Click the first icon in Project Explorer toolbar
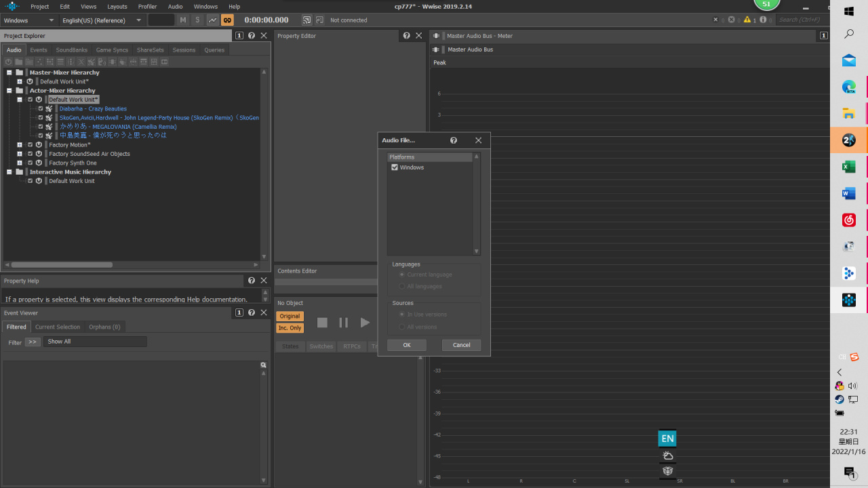Image resolution: width=868 pixels, height=488 pixels. point(9,62)
